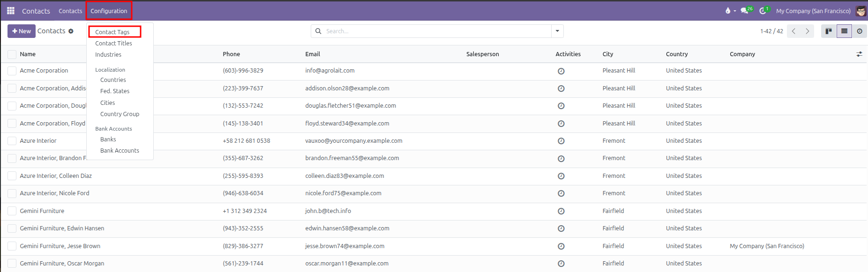Sort by the Phone column header
The height and width of the screenshot is (272, 868).
[x=232, y=54]
